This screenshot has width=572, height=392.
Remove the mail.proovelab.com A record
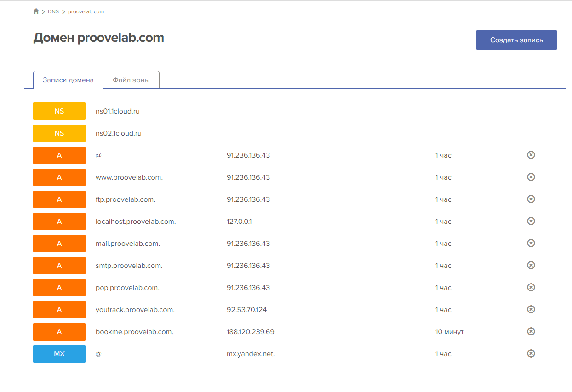(x=531, y=243)
